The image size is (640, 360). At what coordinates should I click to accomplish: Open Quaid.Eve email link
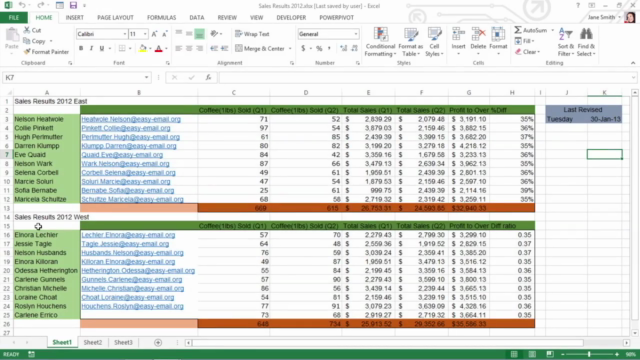pyautogui.click(x=122, y=155)
